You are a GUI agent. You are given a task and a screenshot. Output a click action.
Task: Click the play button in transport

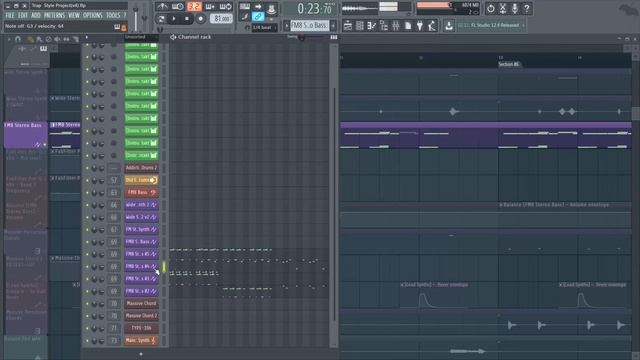(x=174, y=18)
